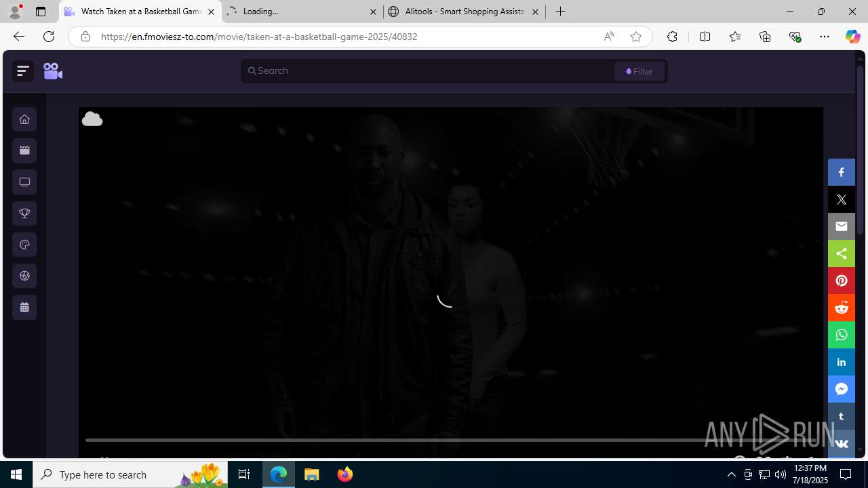Image resolution: width=868 pixels, height=488 pixels.
Task: Open tab actions menu
Action: click(41, 12)
